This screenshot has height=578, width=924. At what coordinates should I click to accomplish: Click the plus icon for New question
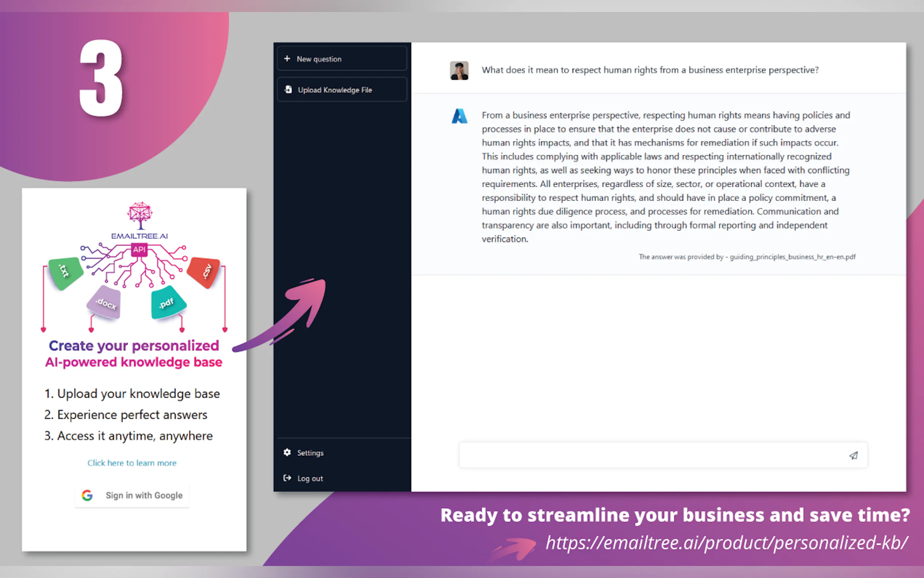coord(287,59)
